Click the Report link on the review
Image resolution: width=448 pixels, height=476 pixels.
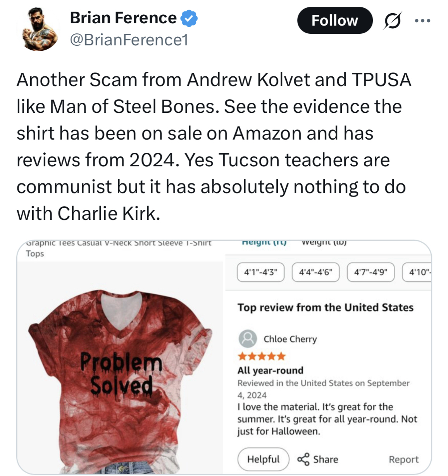(403, 459)
